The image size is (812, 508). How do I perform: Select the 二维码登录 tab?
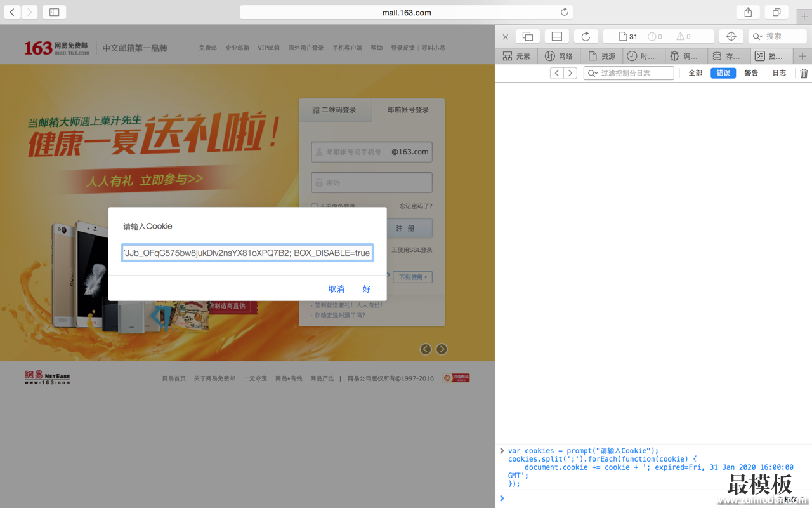[x=335, y=110]
